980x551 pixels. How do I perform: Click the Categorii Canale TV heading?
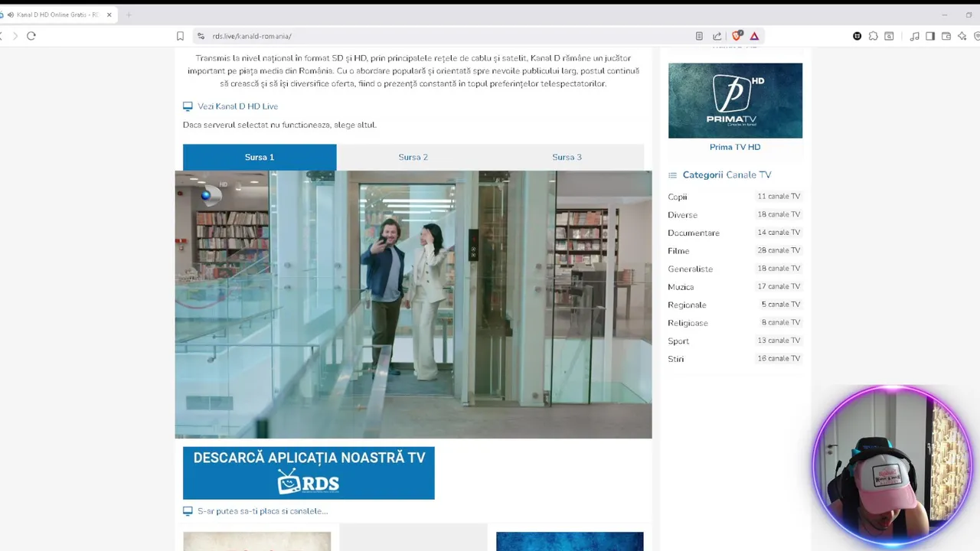tap(727, 175)
